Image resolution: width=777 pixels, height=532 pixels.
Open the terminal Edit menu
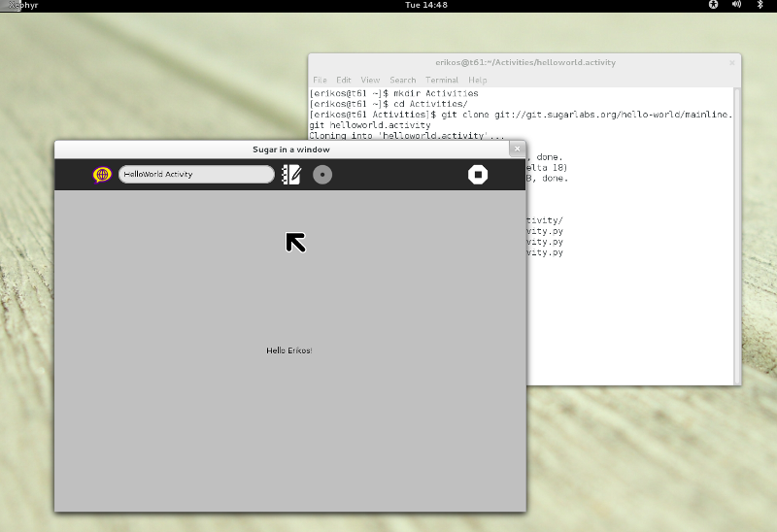click(x=344, y=80)
